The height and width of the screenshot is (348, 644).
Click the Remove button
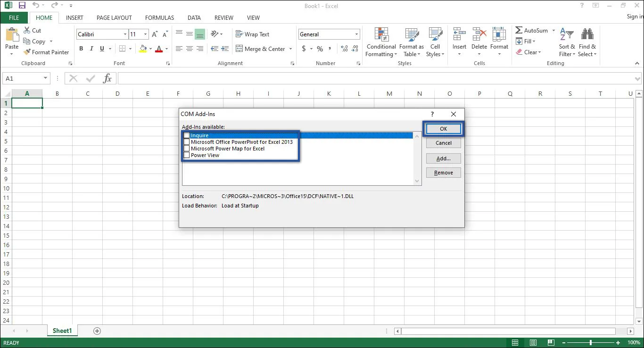443,172
